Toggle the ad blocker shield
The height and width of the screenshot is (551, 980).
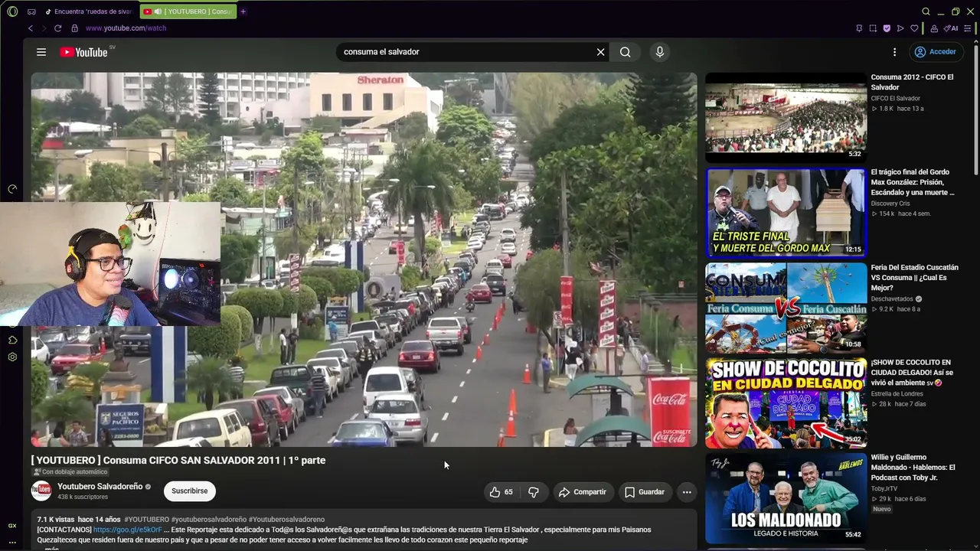[887, 28]
